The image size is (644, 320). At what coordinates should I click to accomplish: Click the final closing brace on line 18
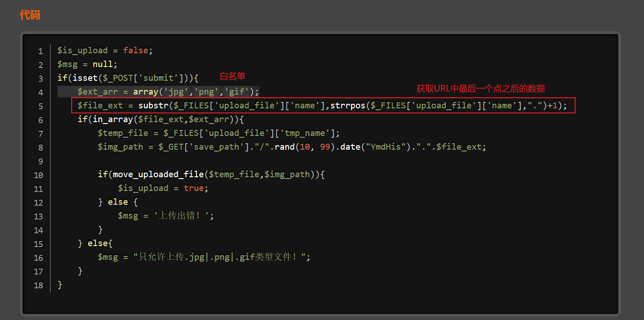pos(60,285)
